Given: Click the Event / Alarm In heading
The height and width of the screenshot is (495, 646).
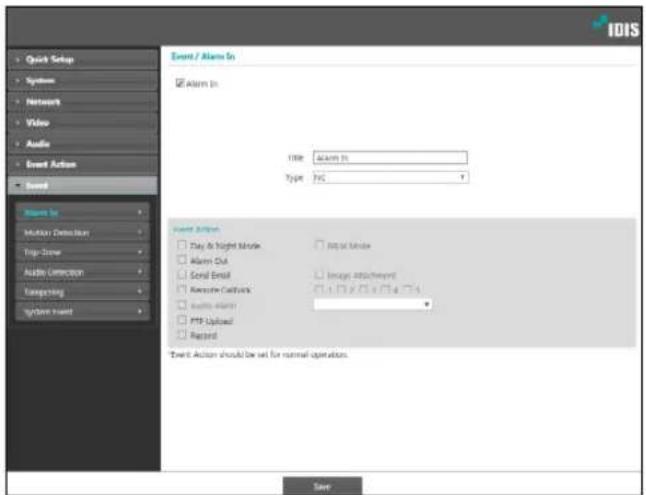Looking at the screenshot, I should click(203, 56).
